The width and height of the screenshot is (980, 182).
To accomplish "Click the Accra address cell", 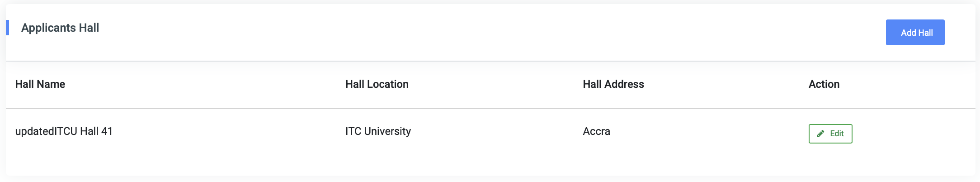I will coord(597,131).
